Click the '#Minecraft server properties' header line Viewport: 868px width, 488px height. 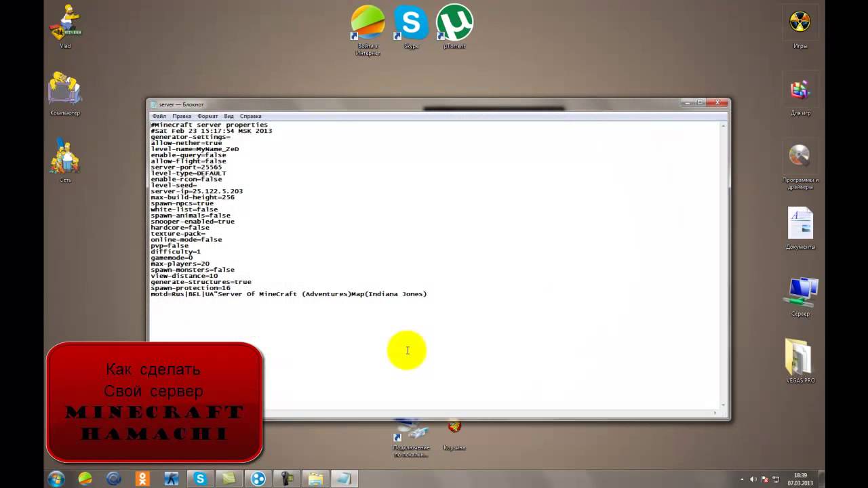coord(210,125)
